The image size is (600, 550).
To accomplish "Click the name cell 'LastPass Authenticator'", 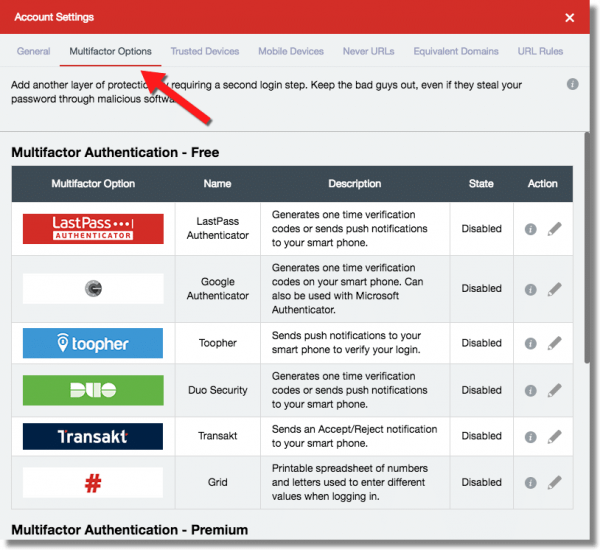I will 218,228.
